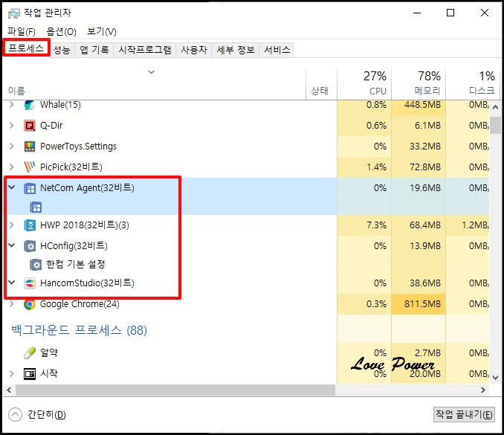Image resolution: width=504 pixels, height=435 pixels.
Task: Select the 알약 background process name
Action: click(x=49, y=352)
